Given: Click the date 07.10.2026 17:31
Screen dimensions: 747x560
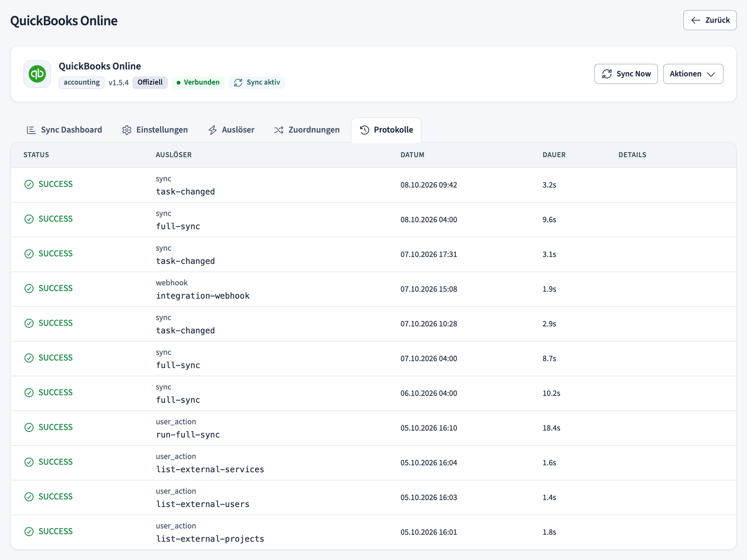Looking at the screenshot, I should pyautogui.click(x=429, y=255).
